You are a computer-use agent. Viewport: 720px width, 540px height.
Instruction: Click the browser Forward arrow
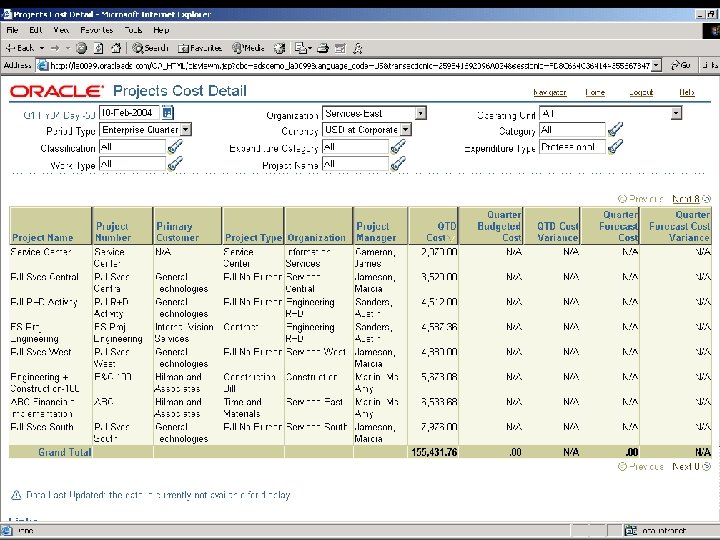click(x=55, y=48)
